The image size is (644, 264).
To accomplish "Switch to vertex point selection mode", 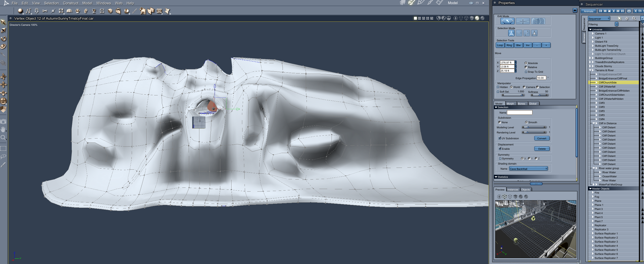I will [x=519, y=33].
